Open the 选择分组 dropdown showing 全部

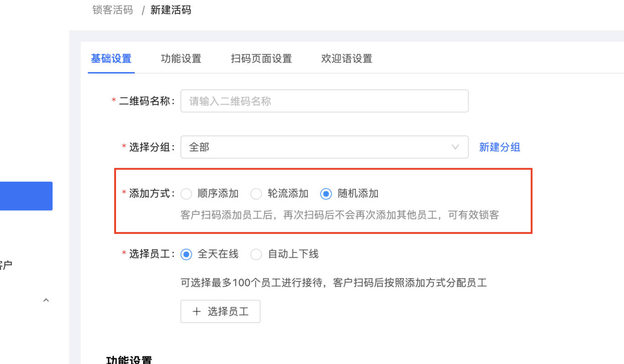tap(324, 147)
